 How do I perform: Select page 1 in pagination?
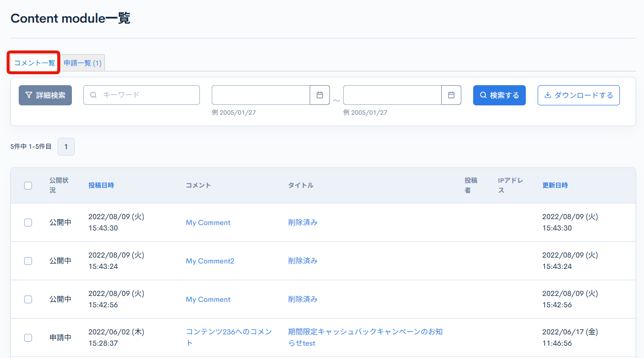66,147
